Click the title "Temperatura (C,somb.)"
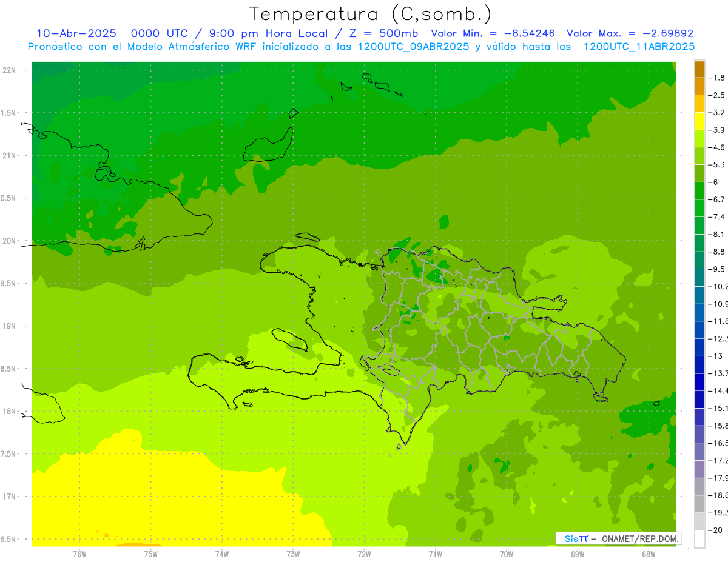 pyautogui.click(x=371, y=14)
